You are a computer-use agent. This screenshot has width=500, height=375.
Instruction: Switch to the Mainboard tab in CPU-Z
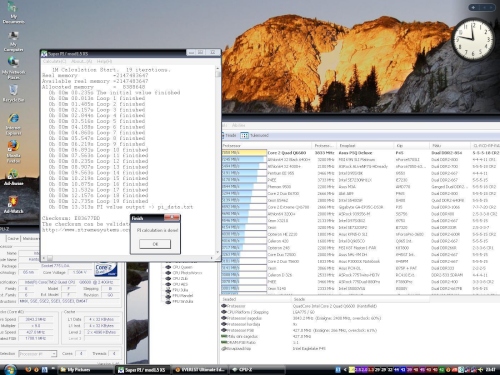31,239
